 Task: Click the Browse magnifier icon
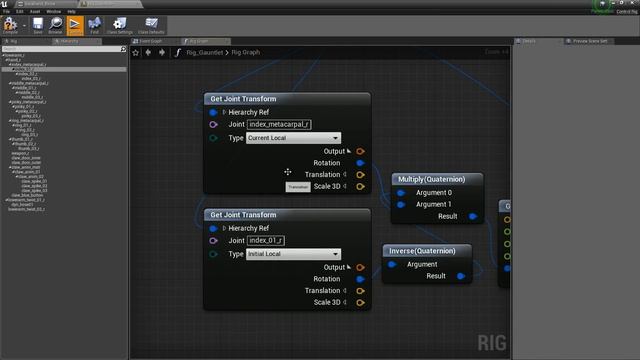(x=56, y=25)
